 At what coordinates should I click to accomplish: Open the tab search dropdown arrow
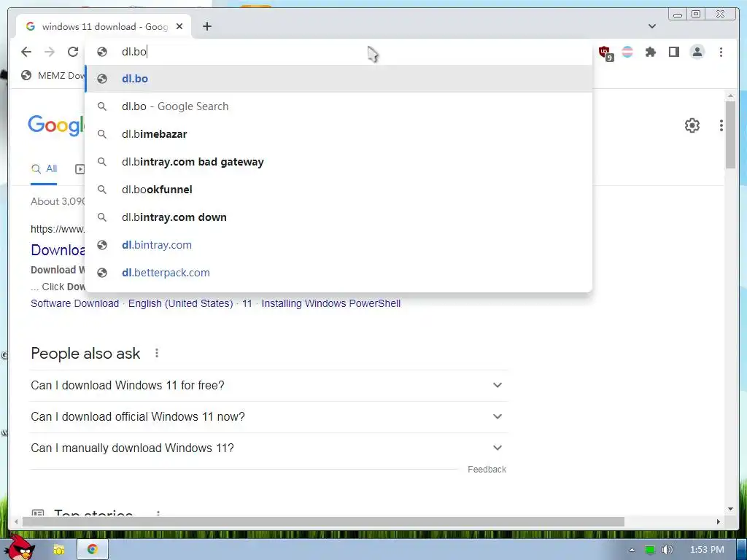click(x=652, y=26)
